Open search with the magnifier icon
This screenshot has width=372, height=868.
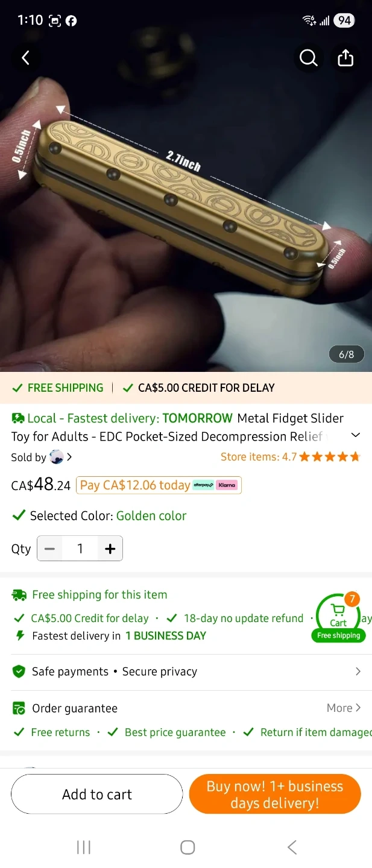308,58
